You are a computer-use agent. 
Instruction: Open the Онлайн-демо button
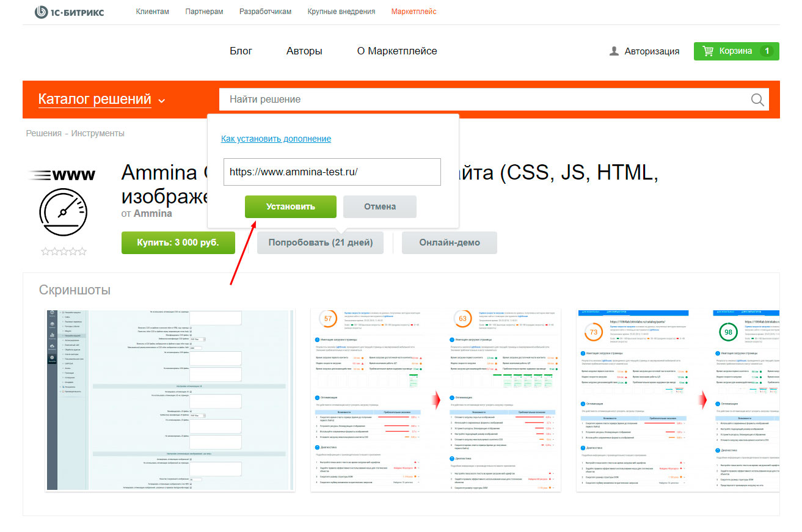click(450, 242)
